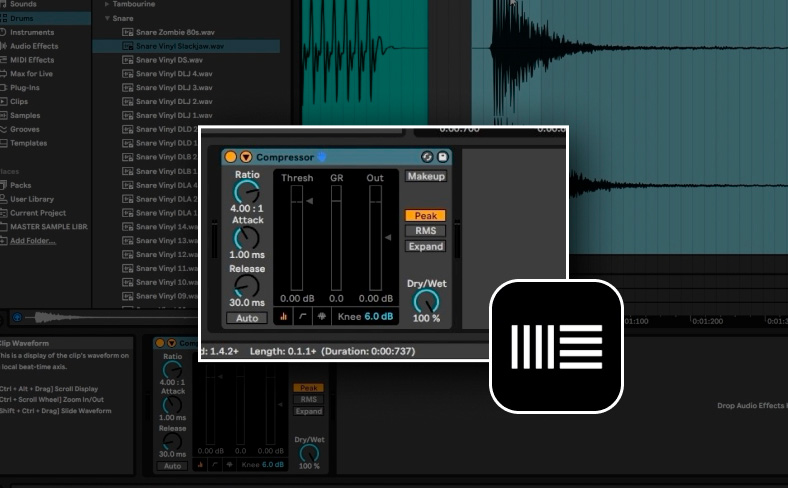The width and height of the screenshot is (788, 488).
Task: Click the Ableton Live logo icon
Action: (556, 346)
